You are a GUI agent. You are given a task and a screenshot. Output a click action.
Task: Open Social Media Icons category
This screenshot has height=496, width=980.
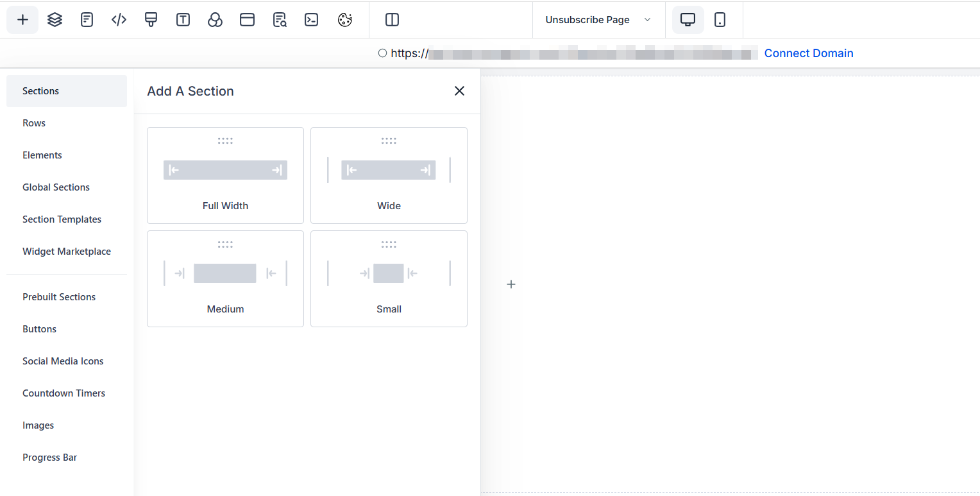(x=67, y=361)
